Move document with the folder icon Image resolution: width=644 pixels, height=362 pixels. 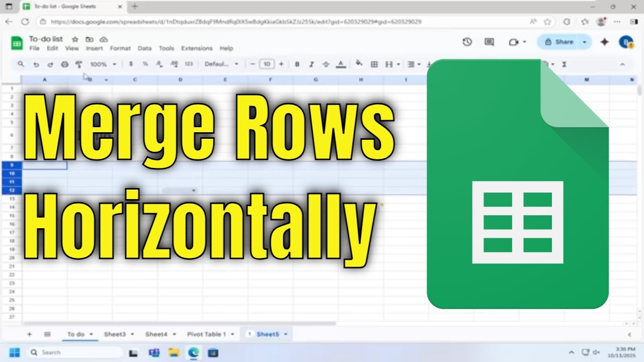point(89,39)
